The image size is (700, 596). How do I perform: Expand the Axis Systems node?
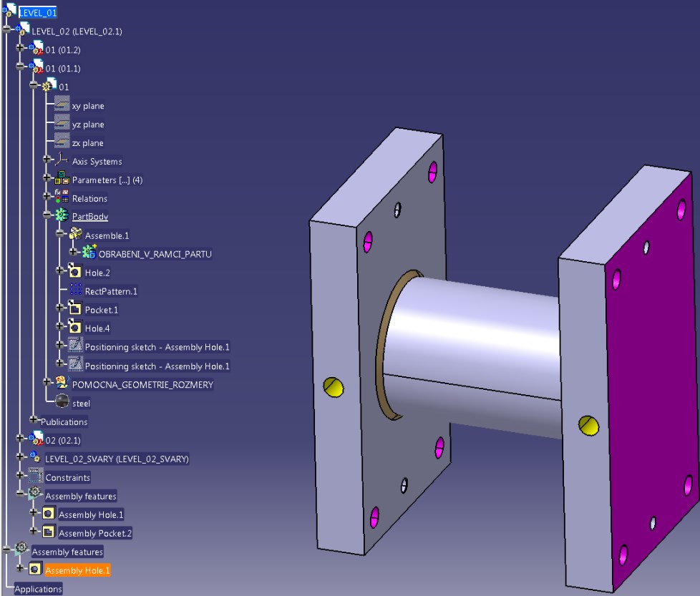pos(47,159)
